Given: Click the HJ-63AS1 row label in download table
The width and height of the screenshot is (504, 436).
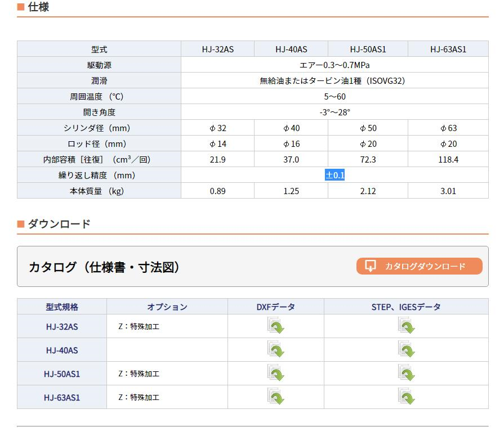Looking at the screenshot, I should point(62,397).
